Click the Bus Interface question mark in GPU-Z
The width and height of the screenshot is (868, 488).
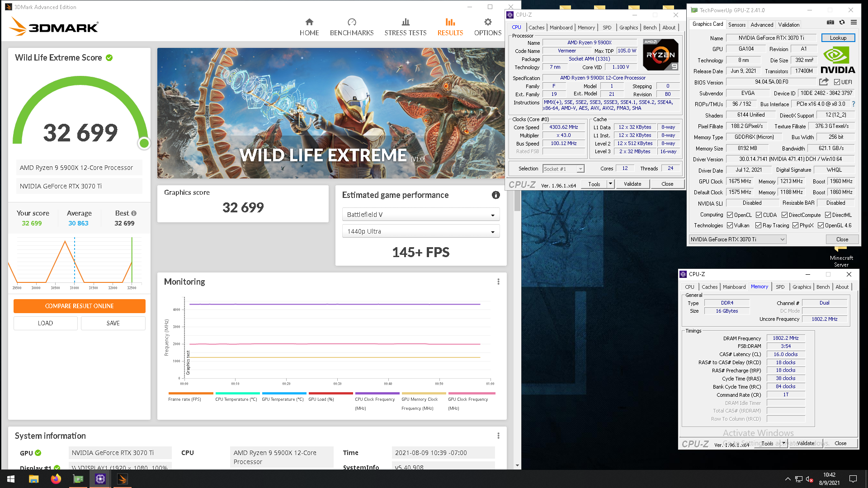854,104
